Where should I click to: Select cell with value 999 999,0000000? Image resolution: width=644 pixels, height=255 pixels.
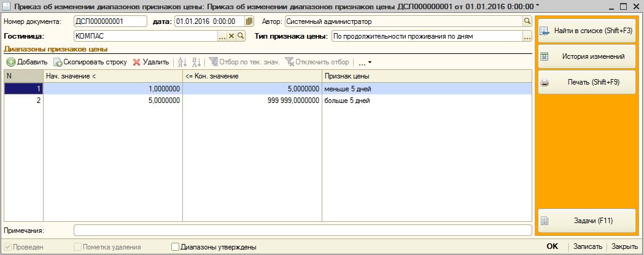tap(252, 101)
